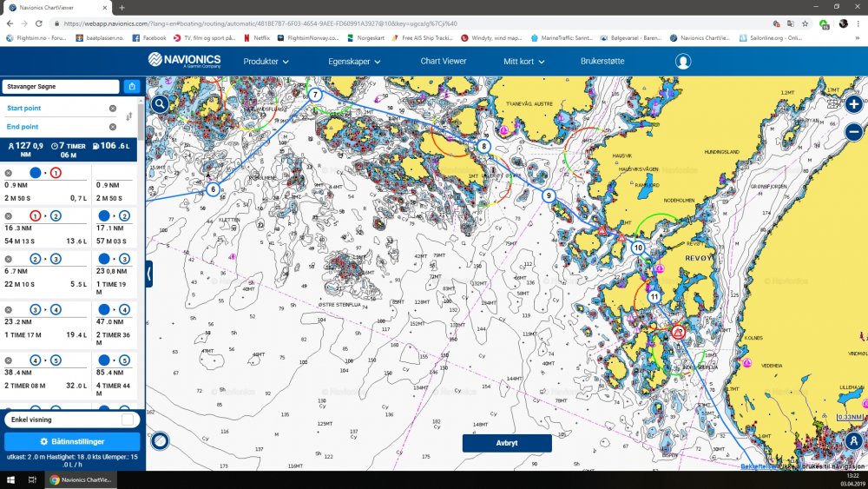Viewport: 868px width, 489px height.
Task: Go back in browser history
Action: point(10,23)
